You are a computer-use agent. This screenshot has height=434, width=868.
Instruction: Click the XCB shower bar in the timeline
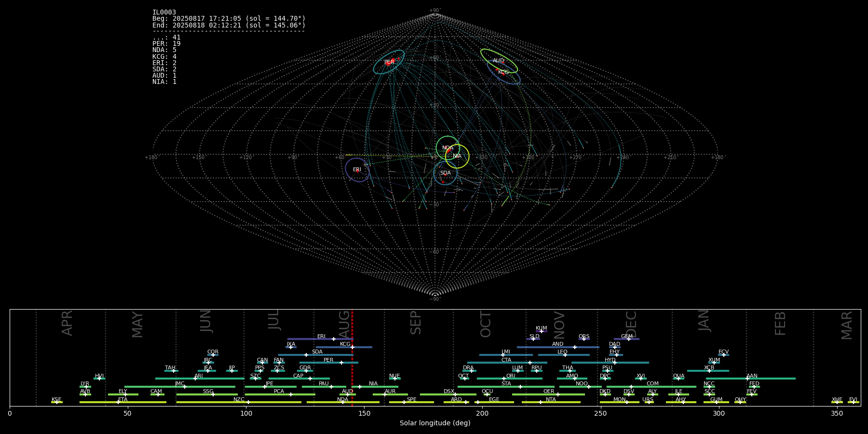pos(708,371)
